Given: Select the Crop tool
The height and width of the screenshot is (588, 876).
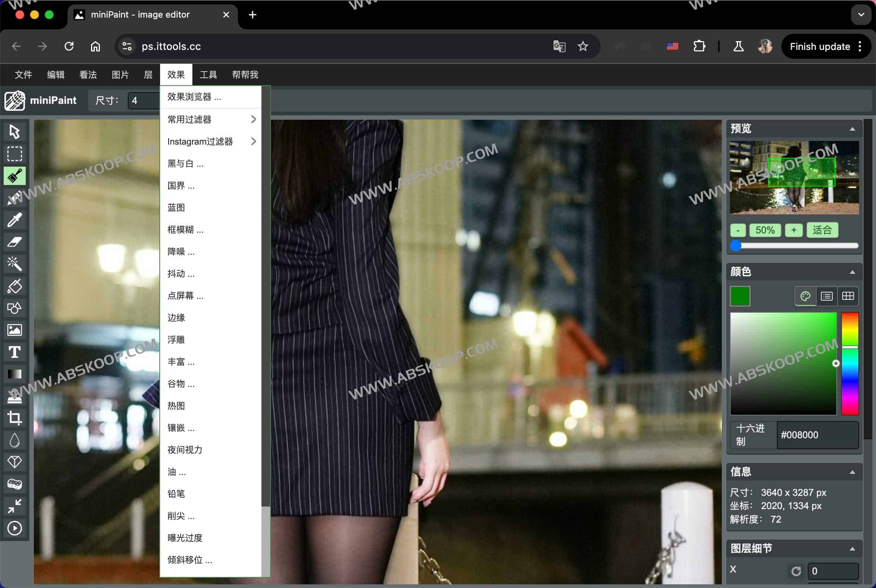Looking at the screenshot, I should 14,418.
